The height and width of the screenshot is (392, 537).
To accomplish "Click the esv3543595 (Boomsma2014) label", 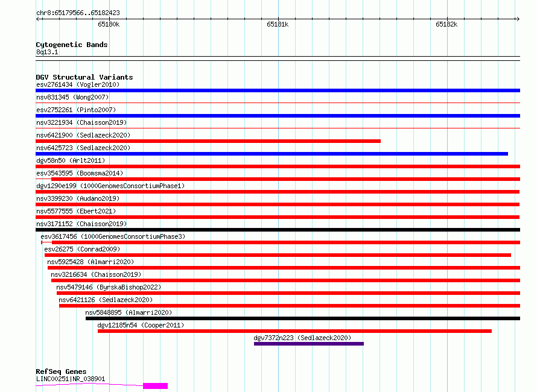I will [x=80, y=173].
